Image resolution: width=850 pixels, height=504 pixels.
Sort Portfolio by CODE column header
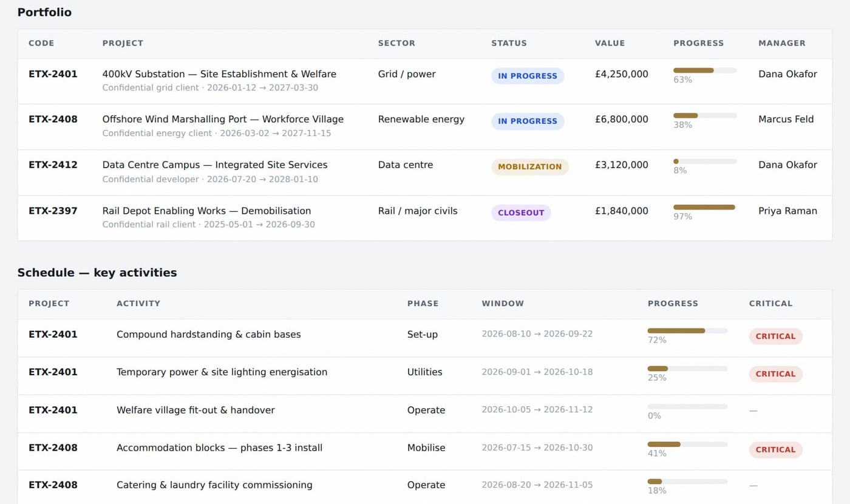point(41,43)
